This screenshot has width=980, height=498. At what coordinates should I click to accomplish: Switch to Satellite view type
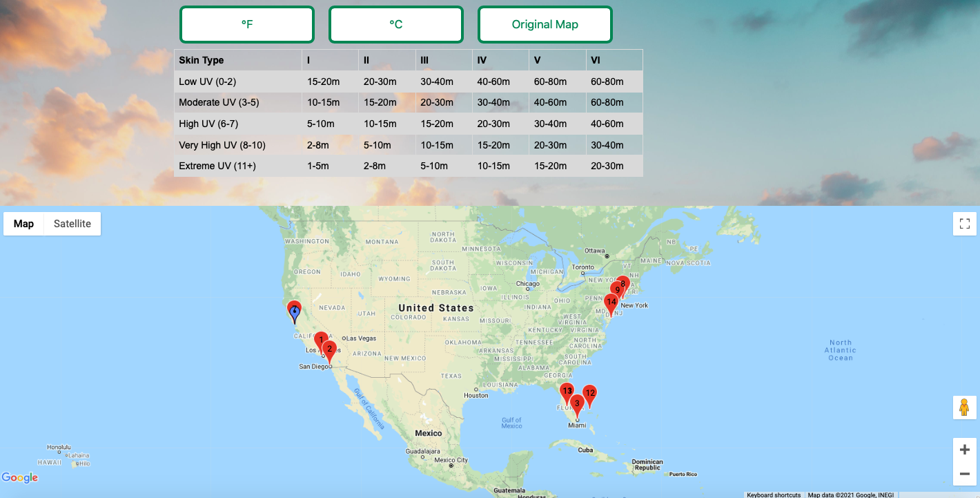click(72, 224)
